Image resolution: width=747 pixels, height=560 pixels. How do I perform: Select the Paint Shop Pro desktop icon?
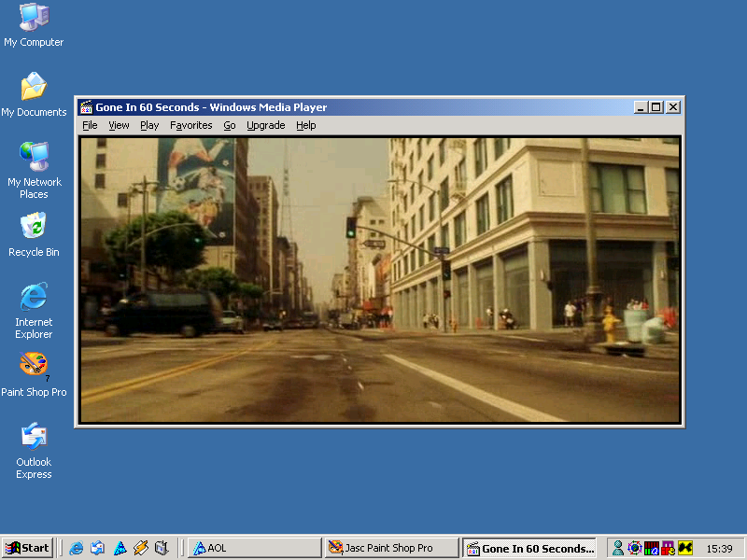click(x=34, y=366)
